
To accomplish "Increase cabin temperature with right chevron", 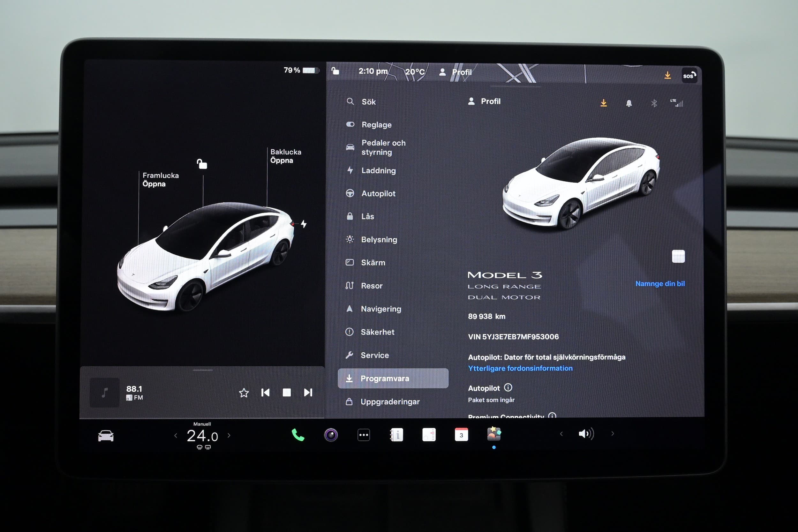I will (229, 435).
